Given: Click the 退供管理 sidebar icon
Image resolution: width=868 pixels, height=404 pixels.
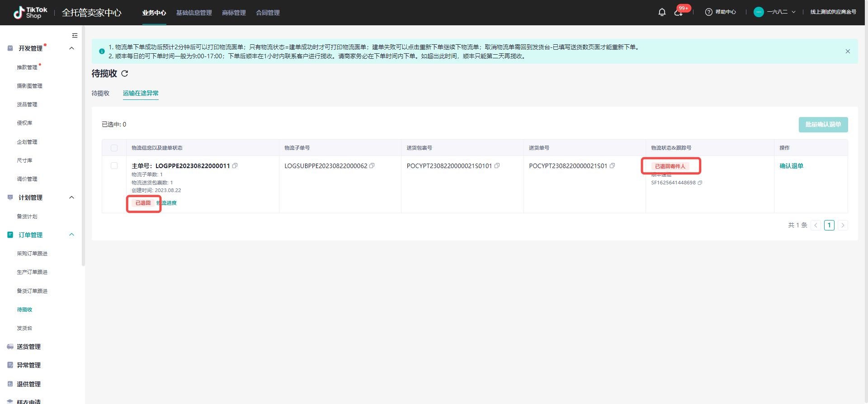Looking at the screenshot, I should pos(10,384).
